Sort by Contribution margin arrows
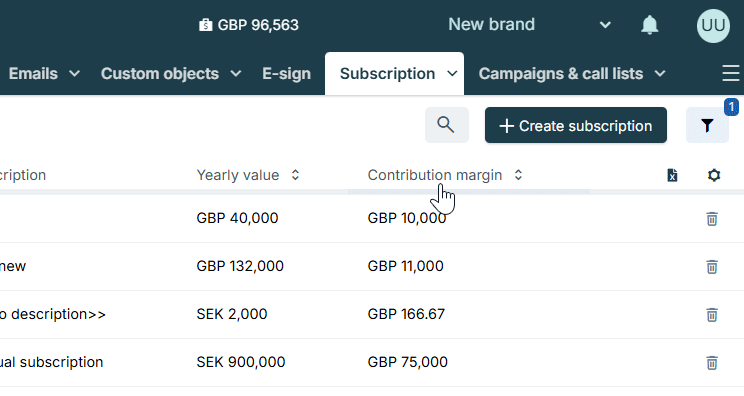Screen dimensions: 744x396 coord(518,175)
